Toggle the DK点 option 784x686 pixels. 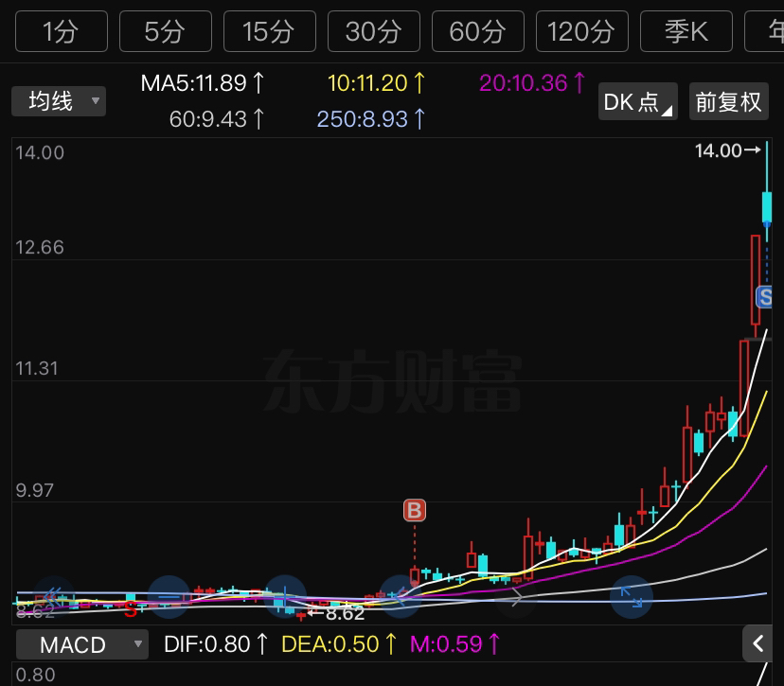pos(637,101)
